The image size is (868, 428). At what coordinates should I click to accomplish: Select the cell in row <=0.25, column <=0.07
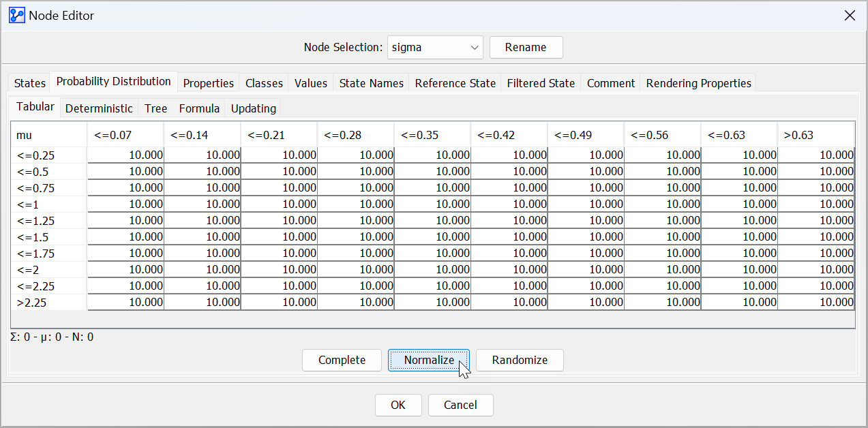[x=125, y=155]
